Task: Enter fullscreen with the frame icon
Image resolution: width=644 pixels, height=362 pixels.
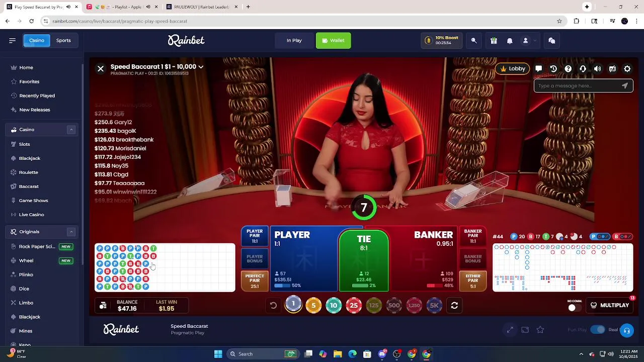Action: (x=525, y=330)
